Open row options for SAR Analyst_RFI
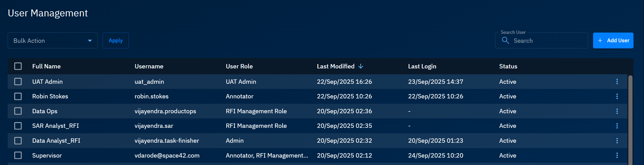 (x=617, y=126)
